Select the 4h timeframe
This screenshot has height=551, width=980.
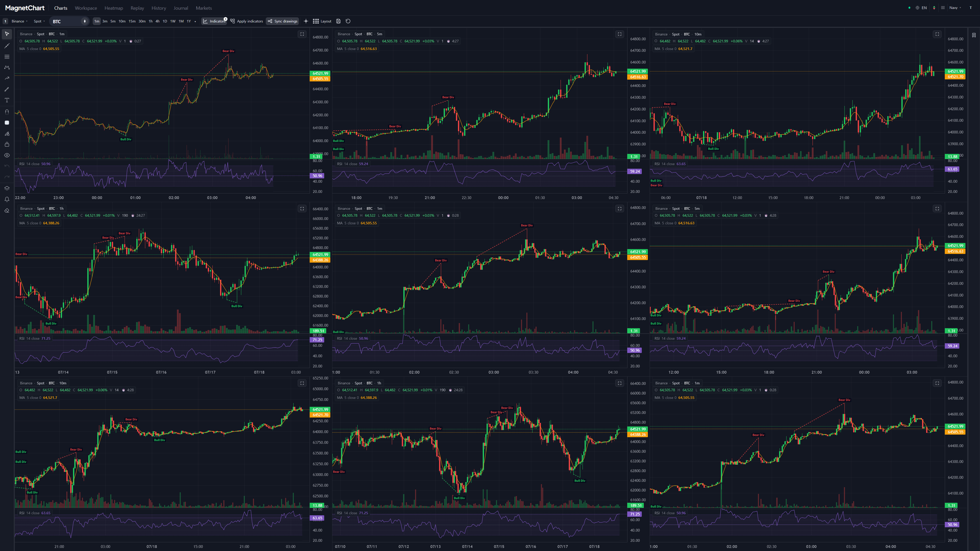[158, 21]
